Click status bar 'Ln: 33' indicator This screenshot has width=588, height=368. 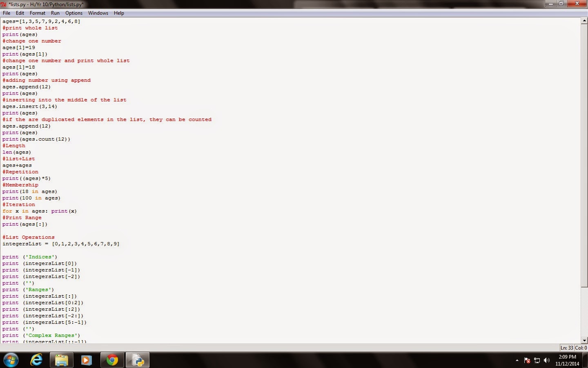click(x=567, y=348)
